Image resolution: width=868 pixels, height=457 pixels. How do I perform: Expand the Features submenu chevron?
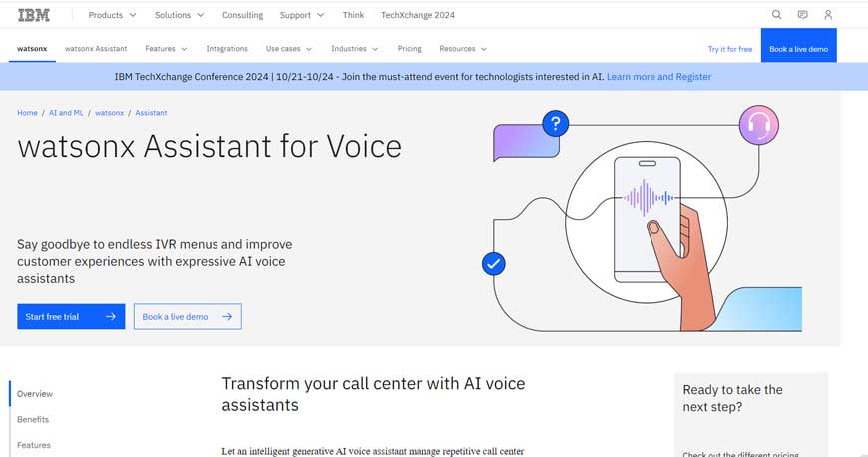tap(184, 49)
